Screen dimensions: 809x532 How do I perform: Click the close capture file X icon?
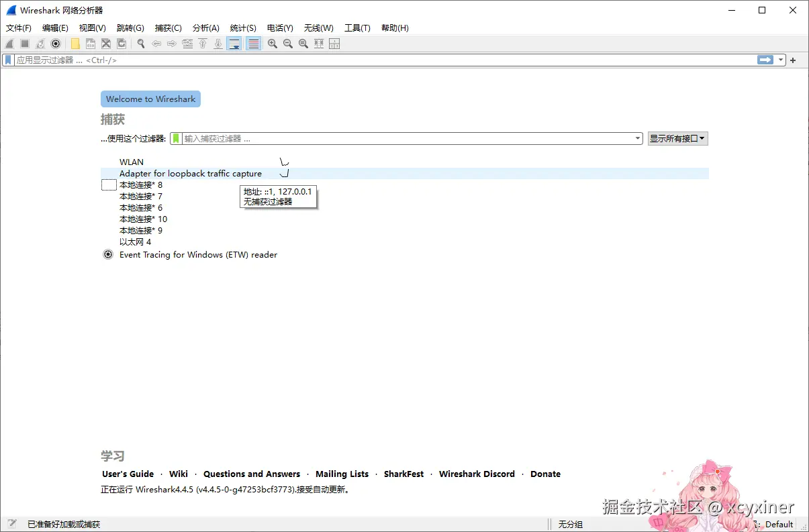106,44
